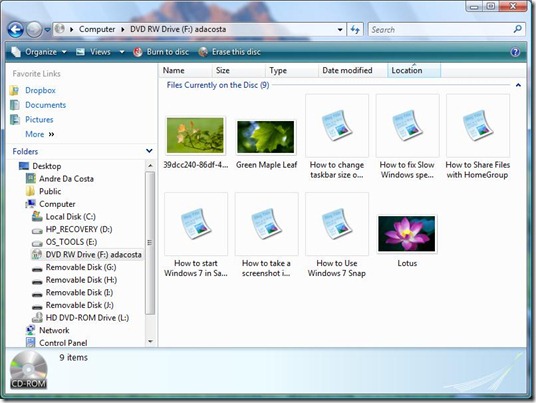Open HP_RECOVERY (D:) drive
The height and width of the screenshot is (403, 536).
[x=79, y=229]
